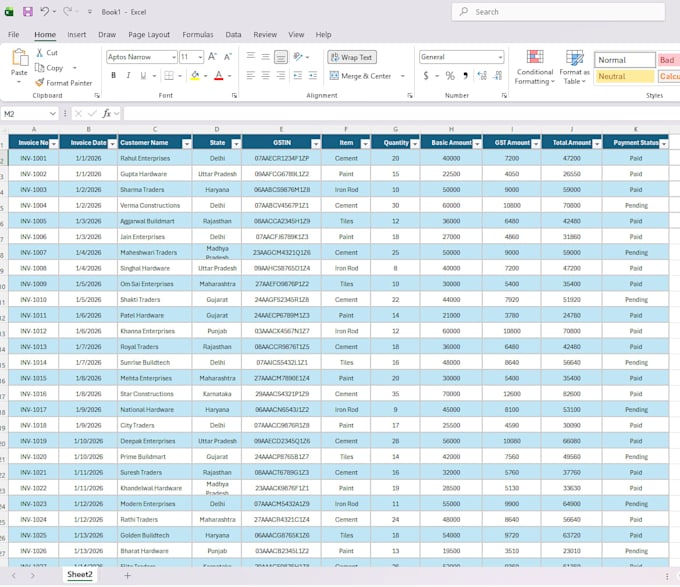Screen dimensions: 680x587
Task: Decrease font size with smaller A icon
Action: point(227,57)
